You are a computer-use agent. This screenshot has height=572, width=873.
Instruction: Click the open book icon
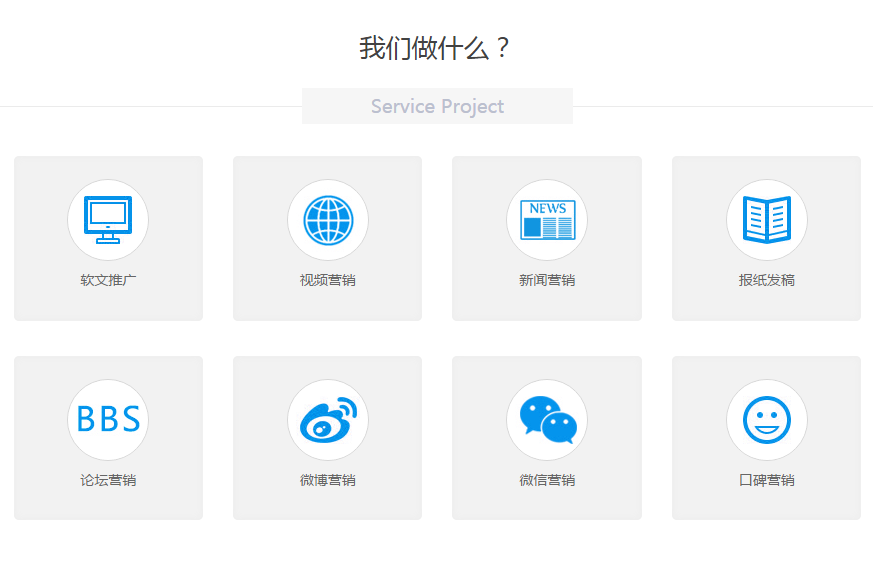click(x=767, y=220)
